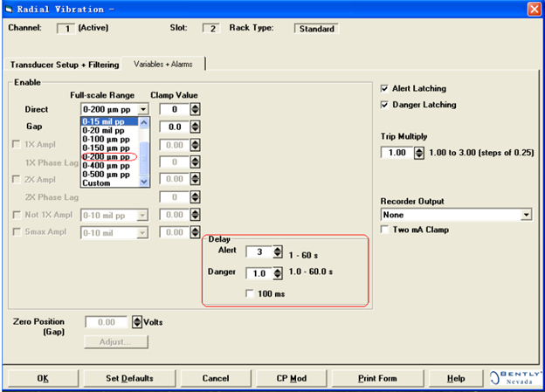Viewport: 545px width, 392px height.
Task: Click the Bently Nevada logo icon
Action: 516,378
